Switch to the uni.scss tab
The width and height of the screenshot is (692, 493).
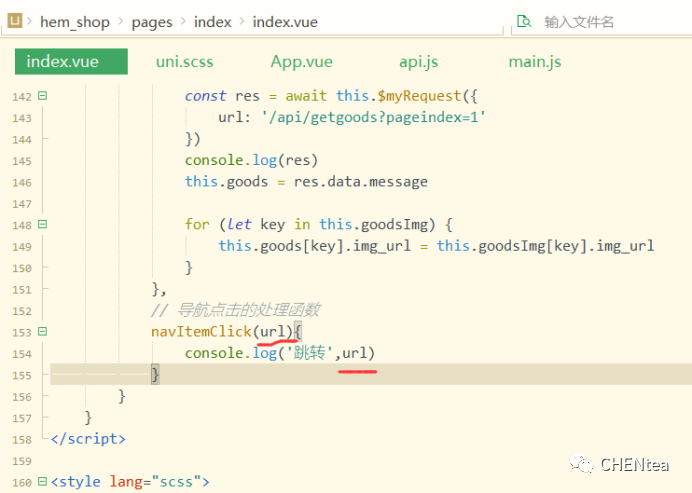point(184,61)
